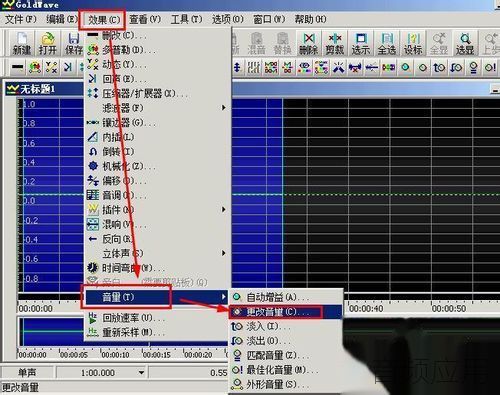Choose 外形音量(S) in the volume submenu
Screen dimensions: 500x395
[286, 384]
